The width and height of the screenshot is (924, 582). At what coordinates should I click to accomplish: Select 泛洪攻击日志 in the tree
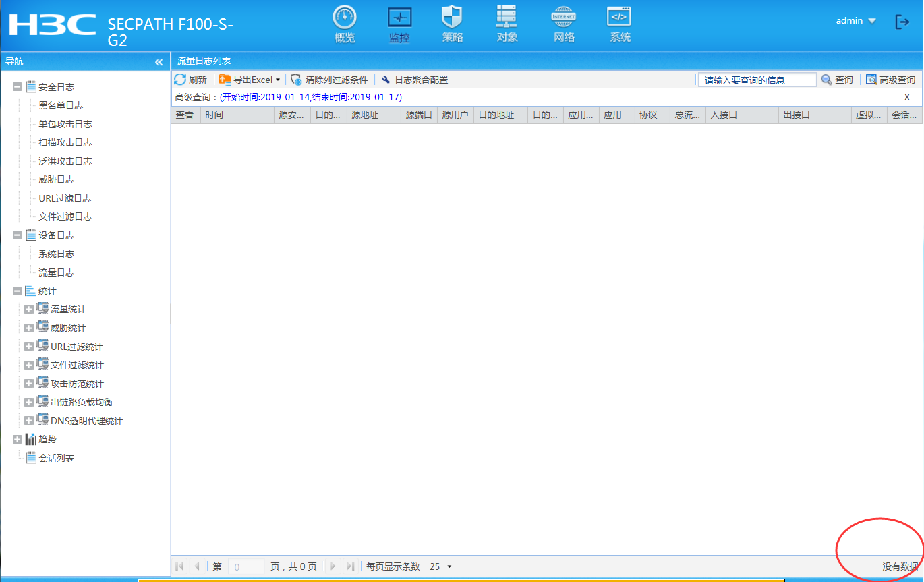click(65, 161)
